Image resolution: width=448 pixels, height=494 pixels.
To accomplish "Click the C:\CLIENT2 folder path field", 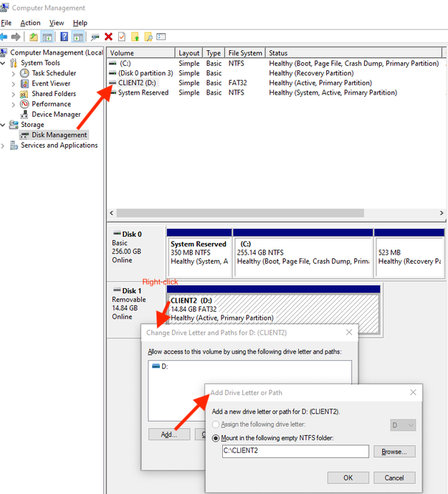I will tap(295, 451).
